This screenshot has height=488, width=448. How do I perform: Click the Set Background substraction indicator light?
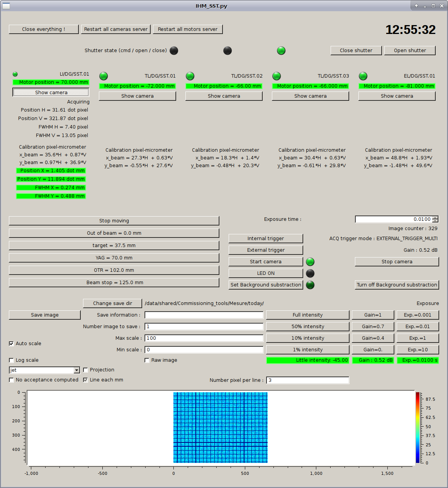click(310, 285)
